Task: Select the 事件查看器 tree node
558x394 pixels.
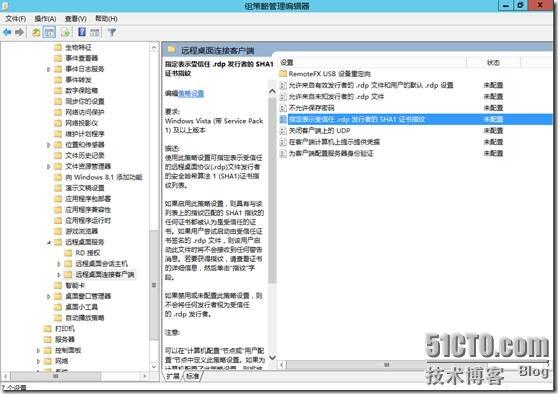Action: tap(81, 58)
